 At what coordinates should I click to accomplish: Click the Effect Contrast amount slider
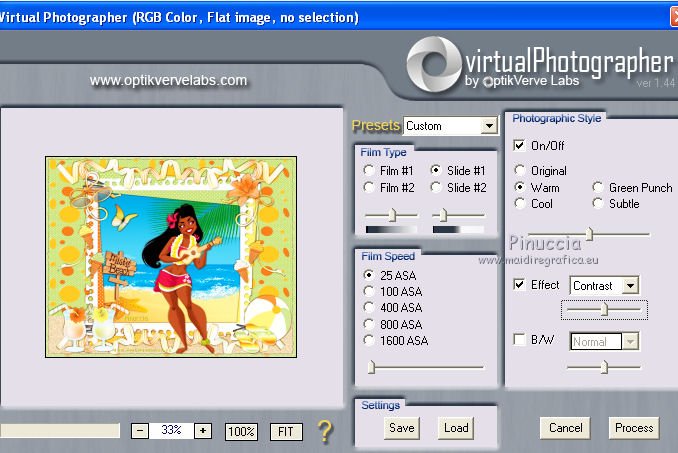coord(604,309)
